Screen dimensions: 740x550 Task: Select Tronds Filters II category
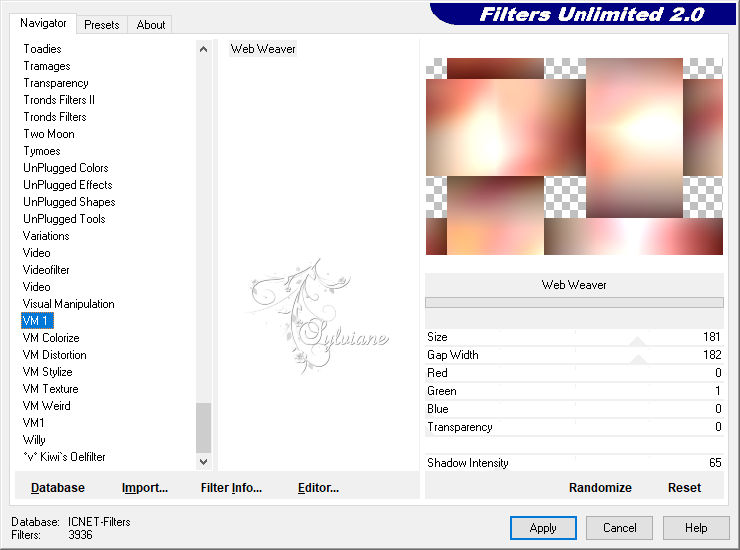tap(59, 100)
